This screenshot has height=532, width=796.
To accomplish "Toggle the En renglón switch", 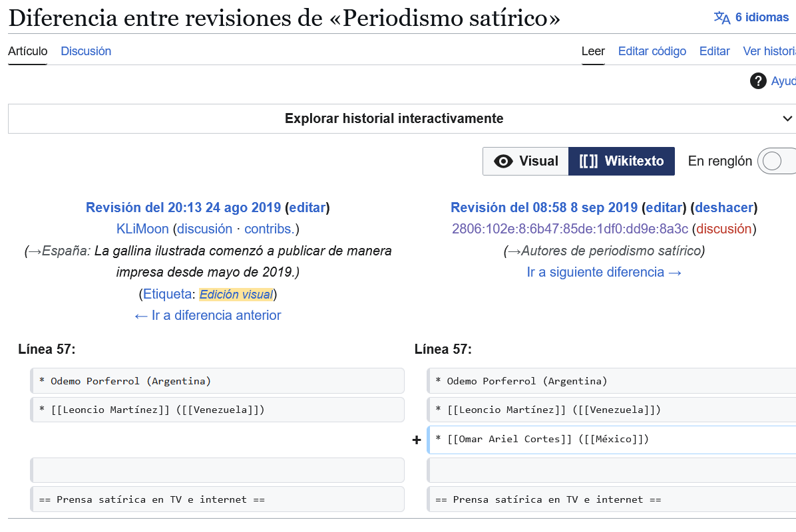I will pyautogui.click(x=777, y=162).
